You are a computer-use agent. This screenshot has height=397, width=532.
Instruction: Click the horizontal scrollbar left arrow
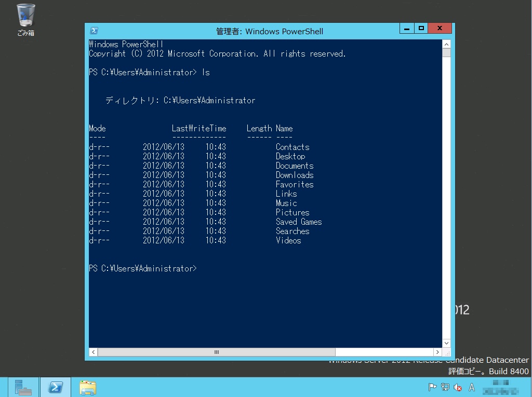tap(94, 352)
